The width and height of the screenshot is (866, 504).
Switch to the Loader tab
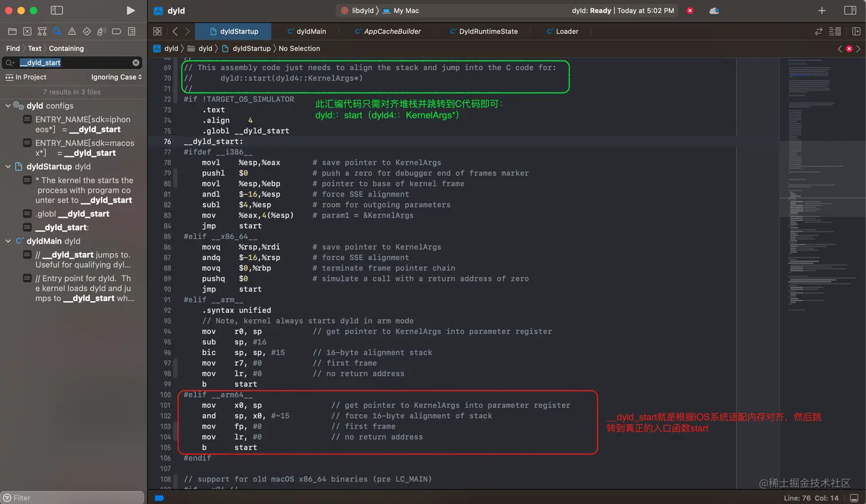click(562, 31)
